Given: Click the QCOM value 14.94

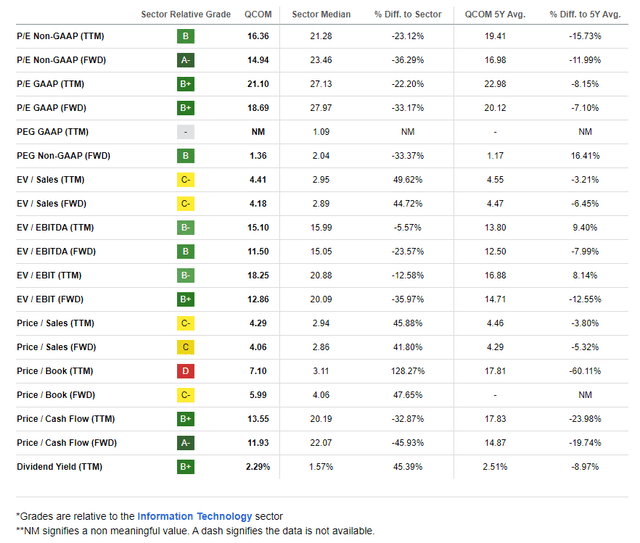Looking at the screenshot, I should point(258,60).
